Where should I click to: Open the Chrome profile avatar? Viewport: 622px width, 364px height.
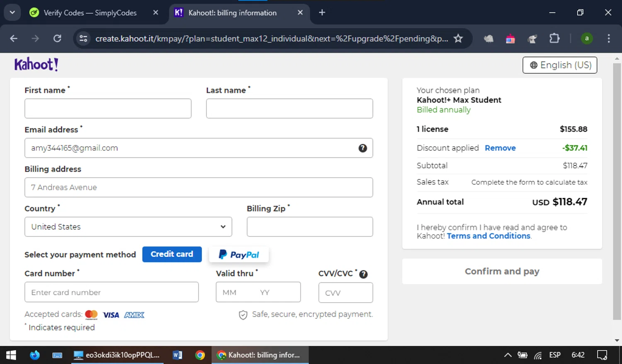click(x=586, y=39)
